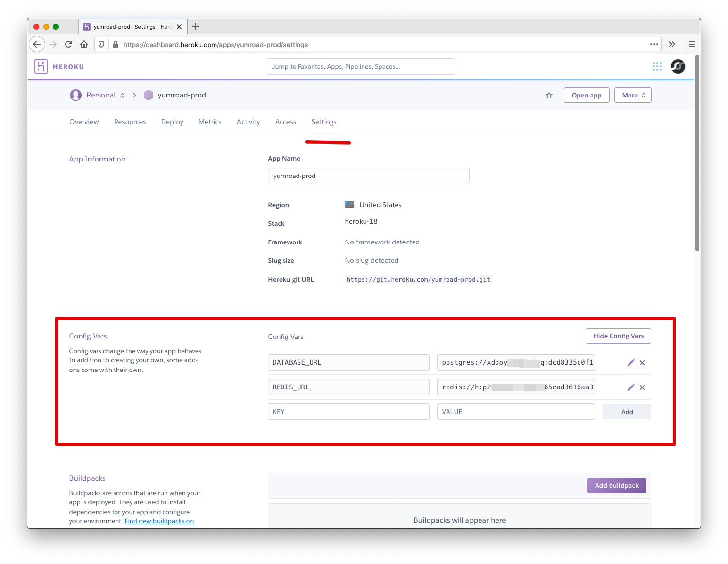The width and height of the screenshot is (728, 564).
Task: Click the browser forward arrow
Action: [x=53, y=44]
